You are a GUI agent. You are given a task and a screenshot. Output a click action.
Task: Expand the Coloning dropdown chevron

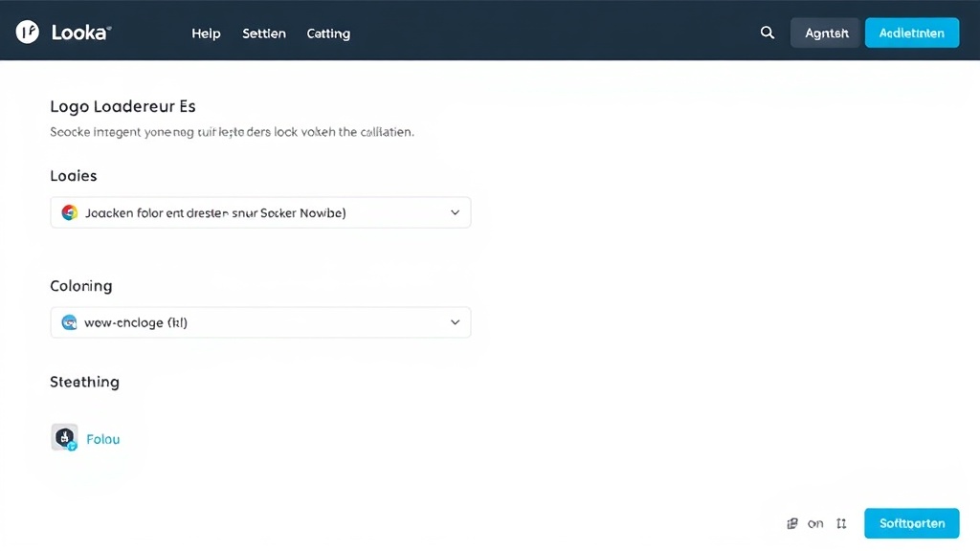tap(455, 322)
